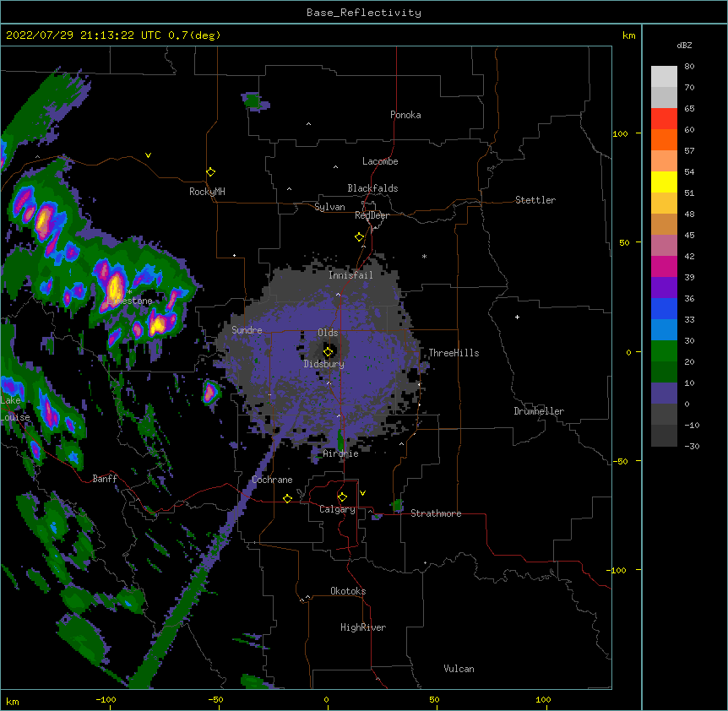Click the magenta 39-42 dBZ legend swatch
The width and height of the screenshot is (728, 711).
[664, 266]
